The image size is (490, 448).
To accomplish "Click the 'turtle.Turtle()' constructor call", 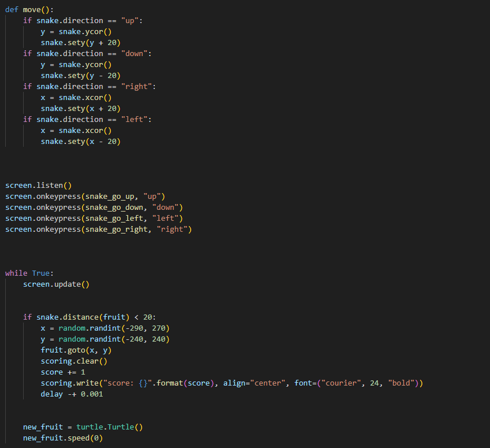I will click(109, 427).
